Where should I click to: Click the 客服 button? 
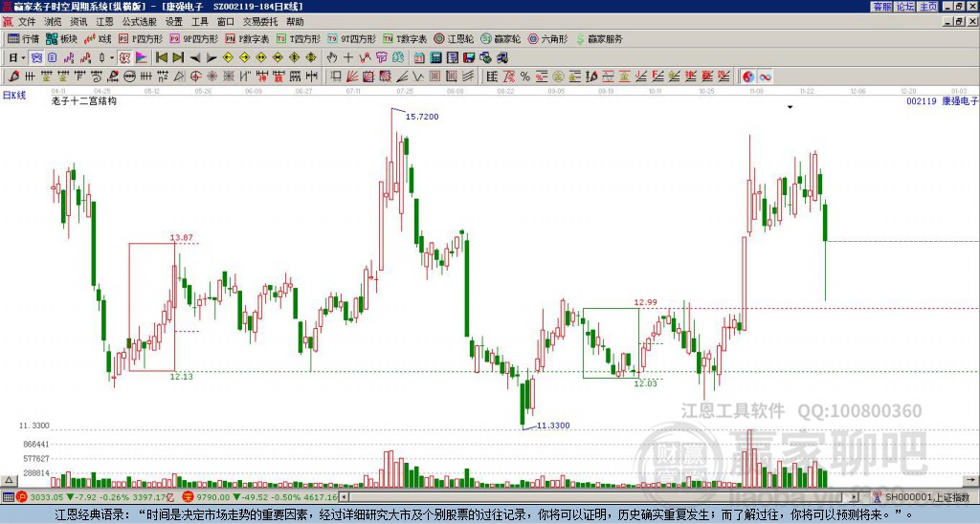tap(881, 7)
